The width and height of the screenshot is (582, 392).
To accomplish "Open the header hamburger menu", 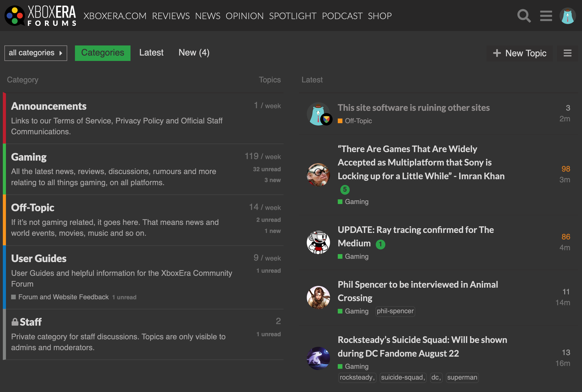I will [546, 16].
